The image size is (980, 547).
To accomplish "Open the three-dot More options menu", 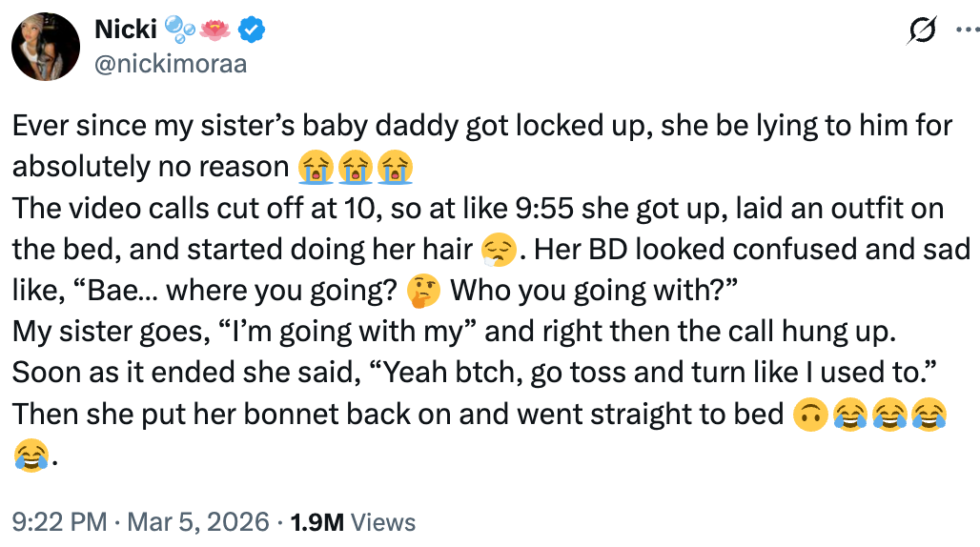I will [x=966, y=30].
